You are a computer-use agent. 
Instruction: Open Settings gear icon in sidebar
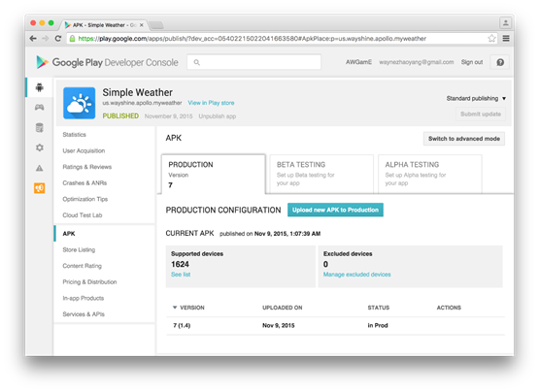coord(40,147)
